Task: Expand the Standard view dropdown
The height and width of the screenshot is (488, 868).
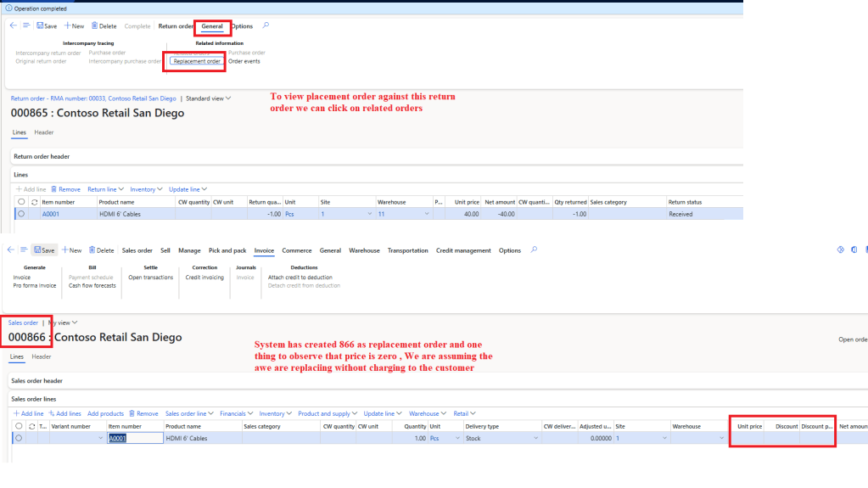Action: [x=208, y=98]
